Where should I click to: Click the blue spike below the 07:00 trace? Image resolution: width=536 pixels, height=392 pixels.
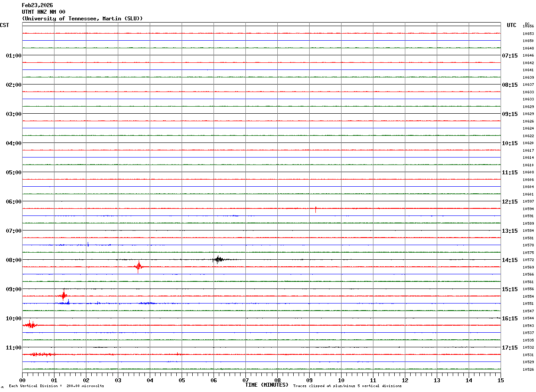pos(88,244)
